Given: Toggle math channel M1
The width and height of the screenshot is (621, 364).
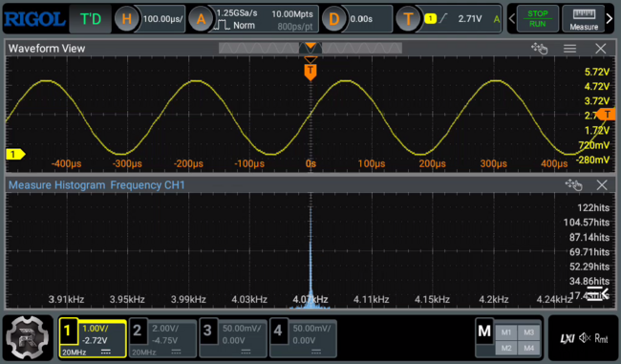Looking at the screenshot, I should (x=506, y=332).
